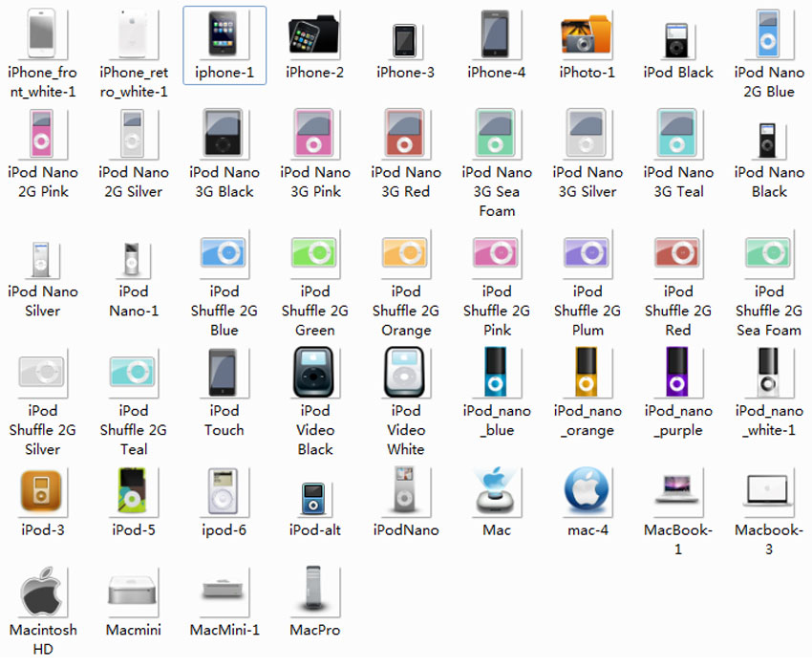The width and height of the screenshot is (812, 668).
Task: Click the iPod Nano 3G Black icon
Action: click(x=224, y=133)
